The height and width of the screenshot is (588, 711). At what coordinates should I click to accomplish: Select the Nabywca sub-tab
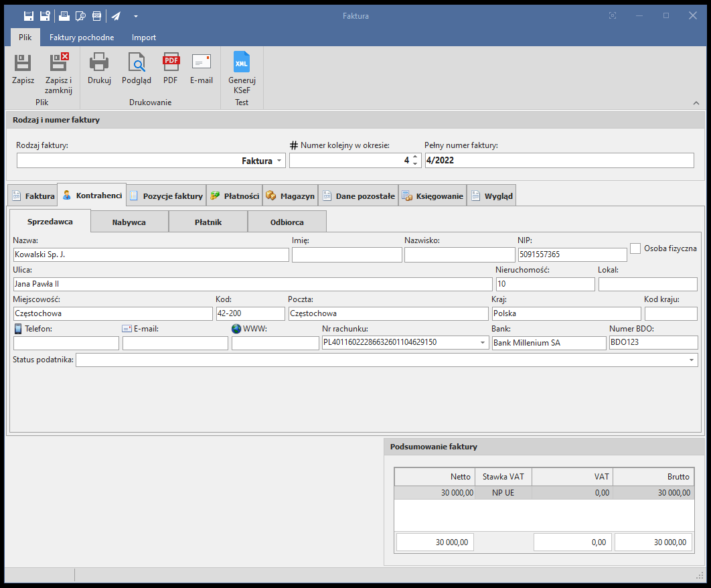pos(129,222)
